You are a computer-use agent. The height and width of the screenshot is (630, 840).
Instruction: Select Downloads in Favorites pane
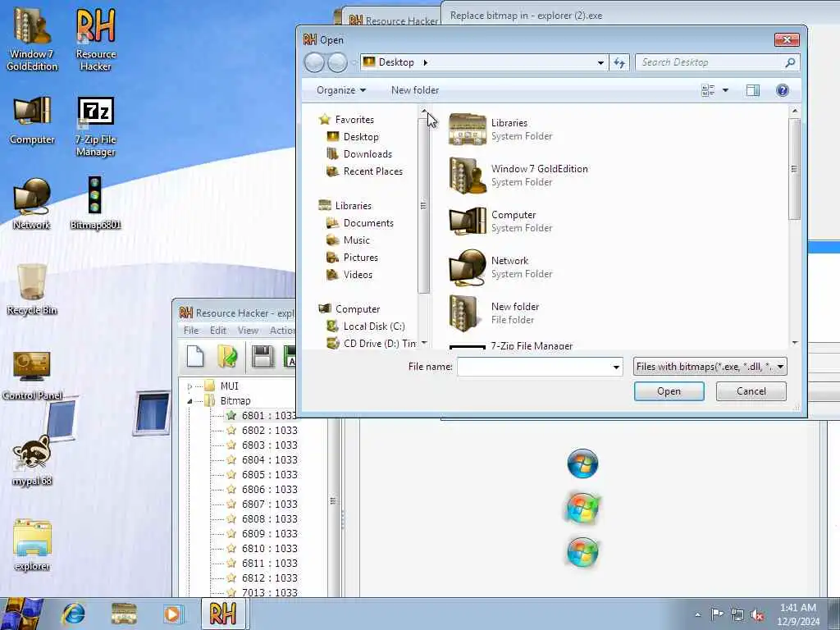367,154
